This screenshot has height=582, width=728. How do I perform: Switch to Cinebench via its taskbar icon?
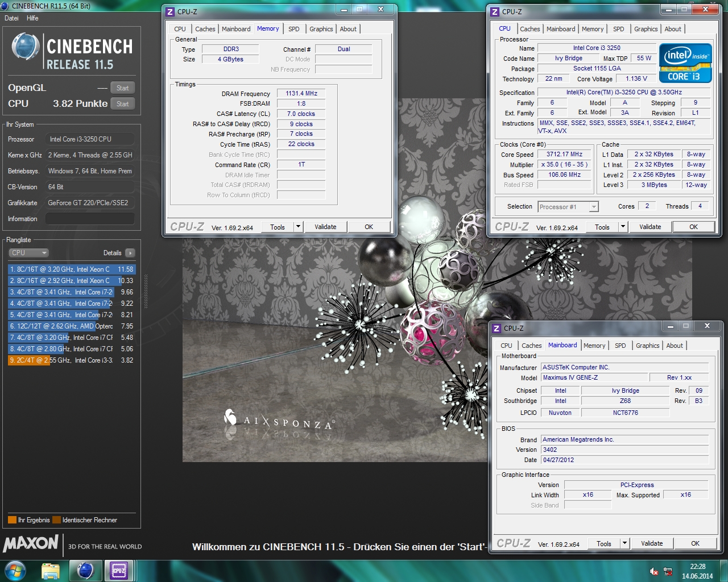tap(85, 571)
